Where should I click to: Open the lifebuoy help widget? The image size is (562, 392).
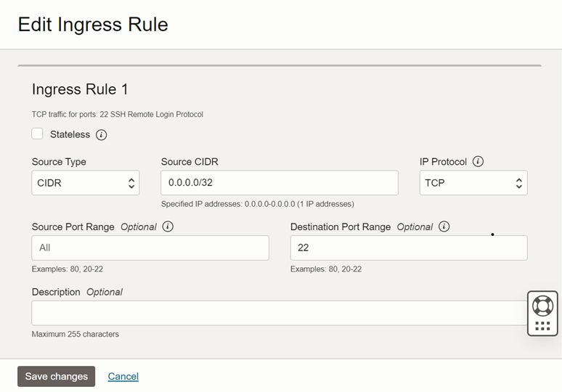pos(542,306)
